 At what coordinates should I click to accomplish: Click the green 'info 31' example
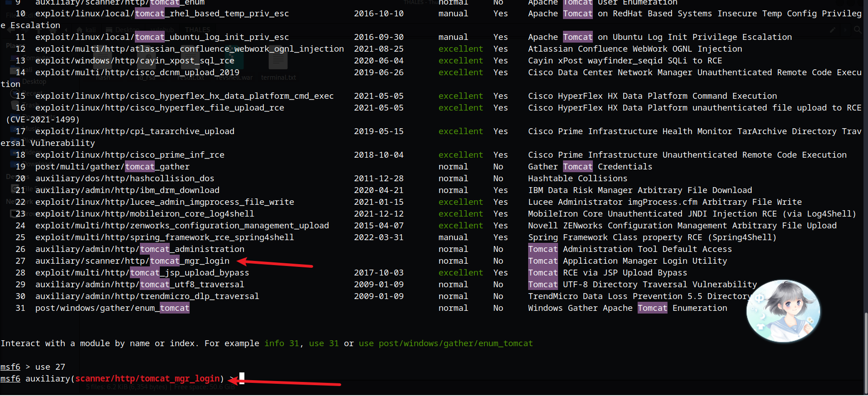(x=281, y=343)
